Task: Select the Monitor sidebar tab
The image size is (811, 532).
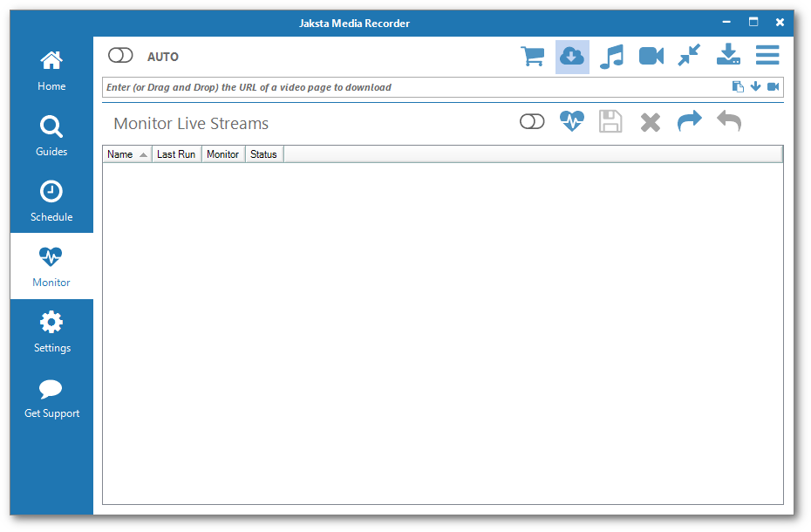Action: click(x=51, y=266)
